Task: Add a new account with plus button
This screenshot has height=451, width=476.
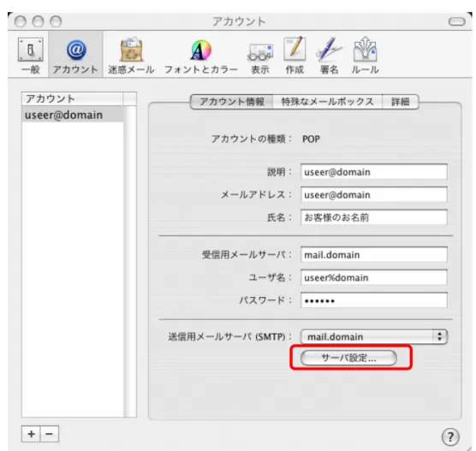Action: (x=31, y=434)
